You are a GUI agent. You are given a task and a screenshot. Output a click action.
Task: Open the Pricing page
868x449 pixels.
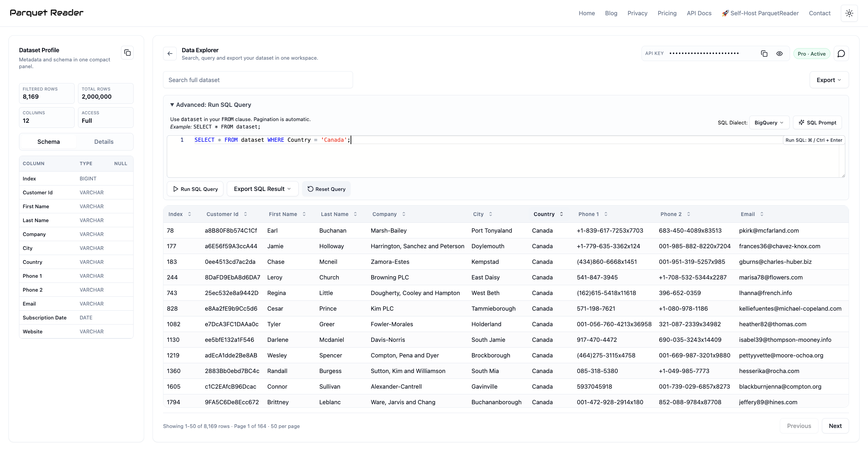[x=667, y=13]
